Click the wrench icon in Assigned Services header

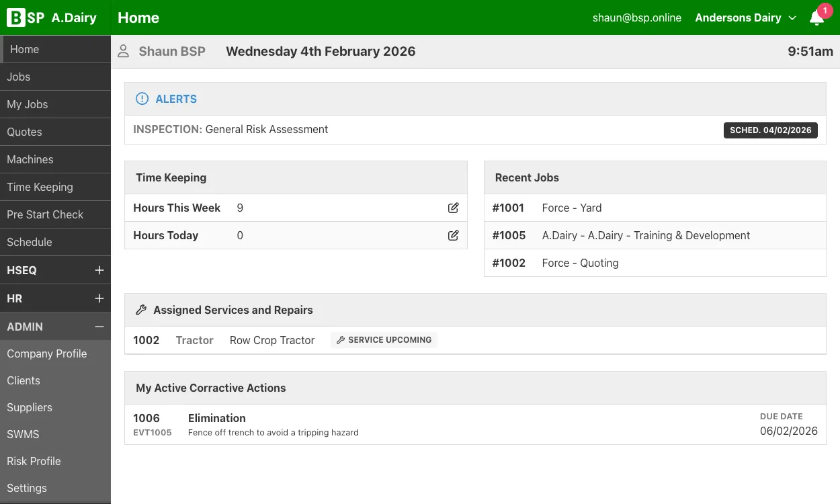(x=141, y=310)
